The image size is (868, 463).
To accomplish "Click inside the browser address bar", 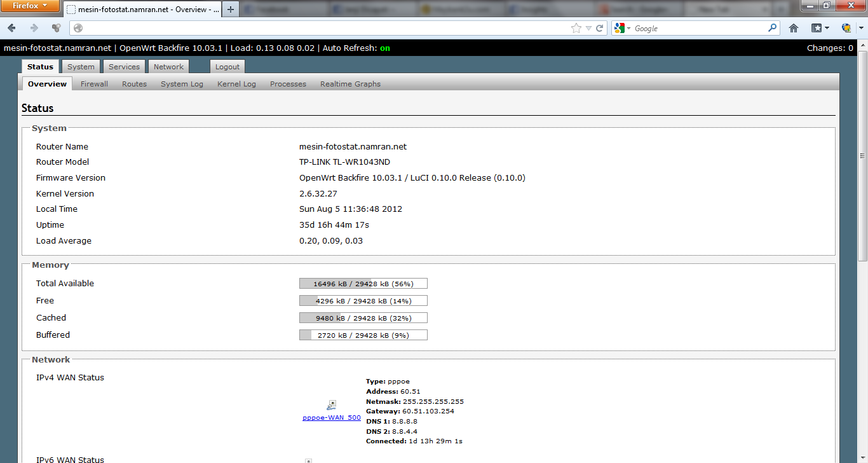I will tap(318, 28).
